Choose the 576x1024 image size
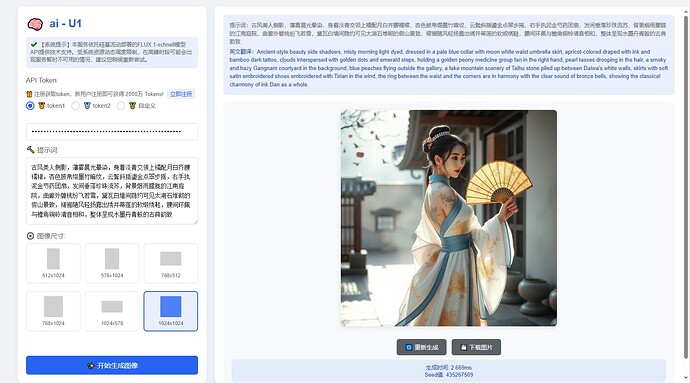Viewport: 690px width, 383px height. [x=112, y=263]
